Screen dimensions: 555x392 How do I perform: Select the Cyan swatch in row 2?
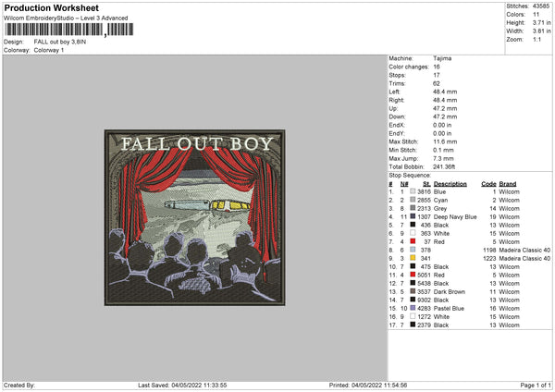pyautogui.click(x=413, y=200)
